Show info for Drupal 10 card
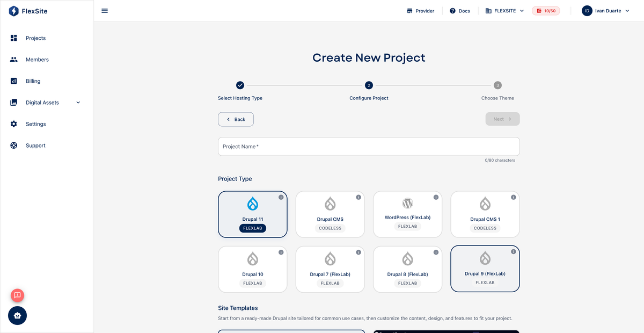 pos(281,252)
